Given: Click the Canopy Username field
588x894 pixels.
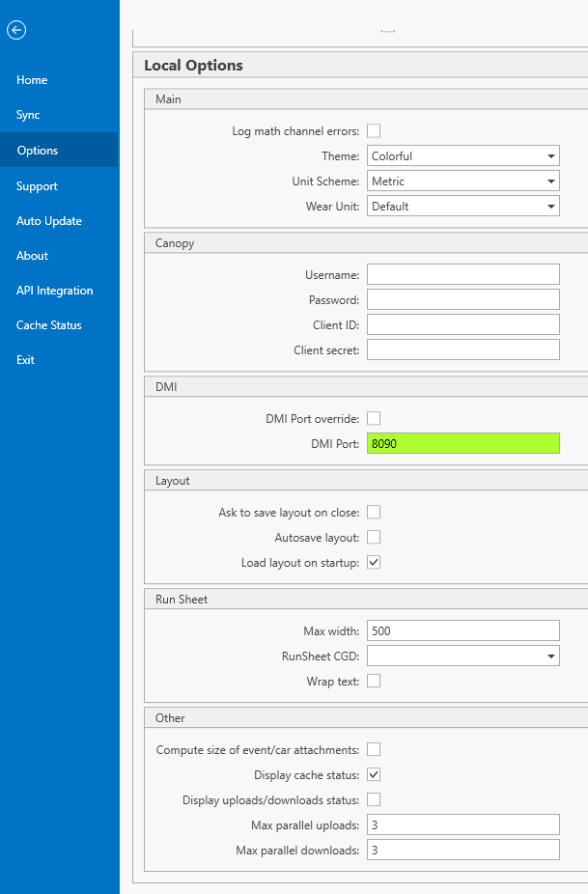Looking at the screenshot, I should pyautogui.click(x=462, y=275).
